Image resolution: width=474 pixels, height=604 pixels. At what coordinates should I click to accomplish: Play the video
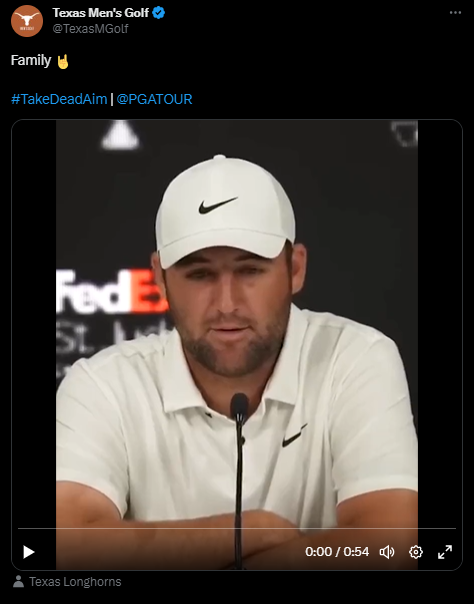(x=28, y=552)
